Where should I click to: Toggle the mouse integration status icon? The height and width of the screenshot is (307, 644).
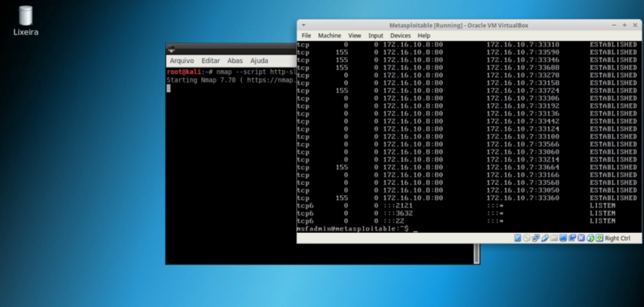coord(590,238)
